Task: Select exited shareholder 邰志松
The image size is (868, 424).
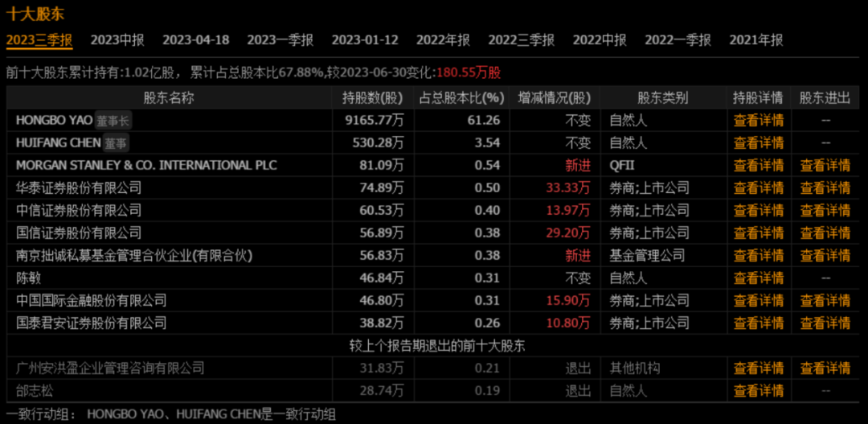Action: point(35,391)
